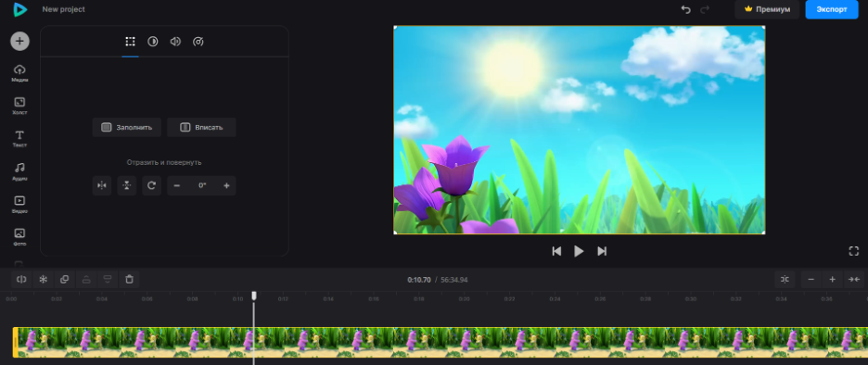Click the Заполнить fill button
This screenshot has height=365, width=868.
pyautogui.click(x=127, y=127)
